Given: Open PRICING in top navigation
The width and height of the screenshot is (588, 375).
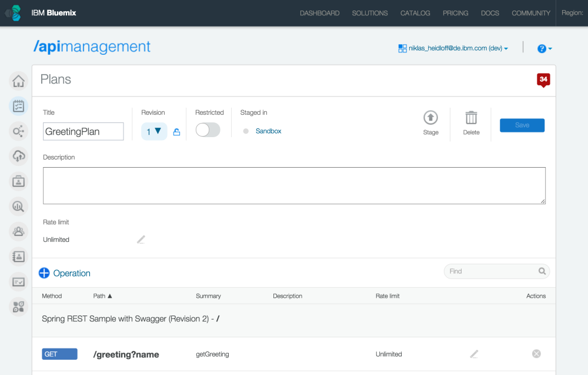Looking at the screenshot, I should (455, 13).
